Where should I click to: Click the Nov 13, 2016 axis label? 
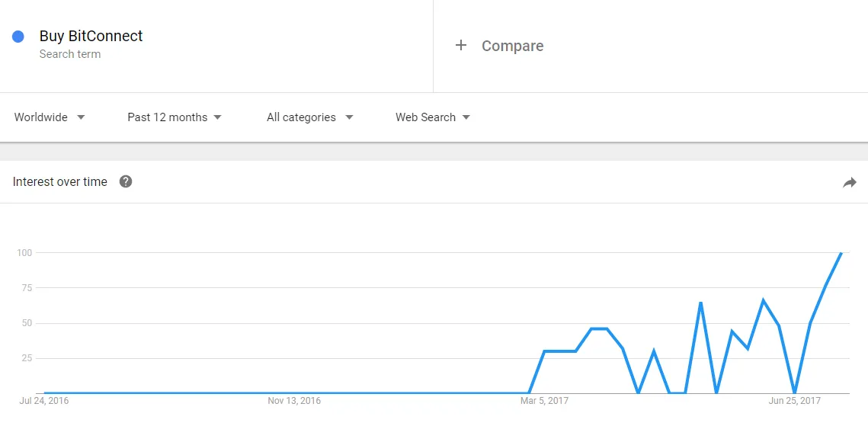coord(294,401)
